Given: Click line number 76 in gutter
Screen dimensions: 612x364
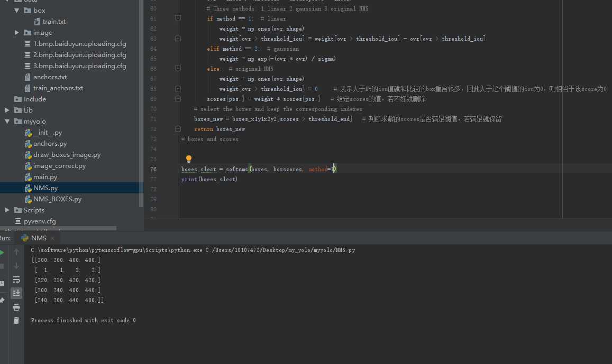Looking at the screenshot, I should point(153,169).
